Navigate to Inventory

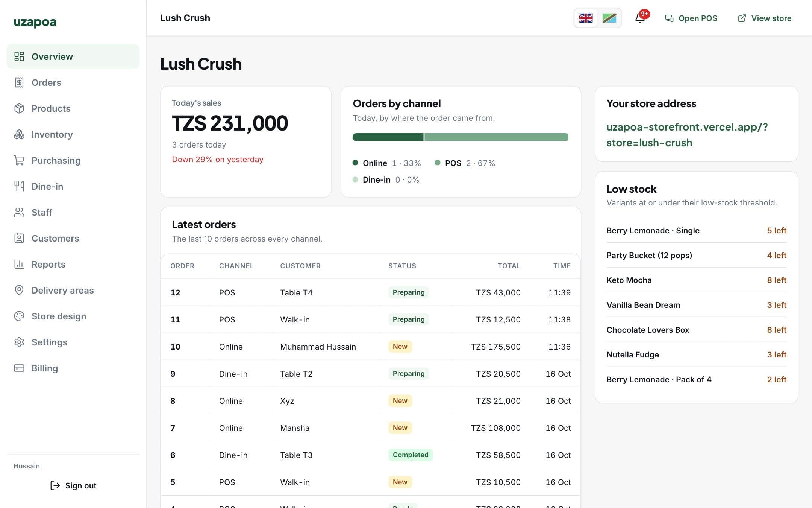click(73, 134)
